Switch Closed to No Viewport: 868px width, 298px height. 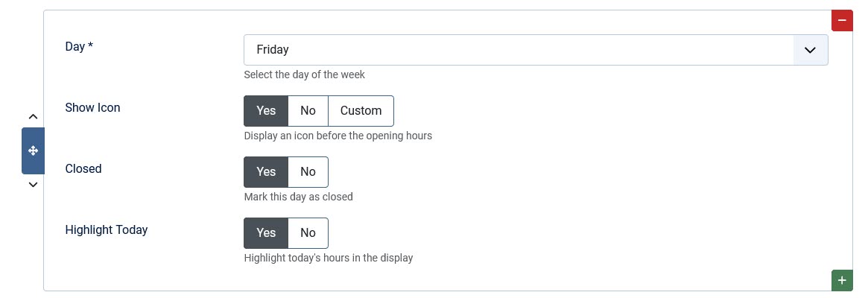pos(308,172)
